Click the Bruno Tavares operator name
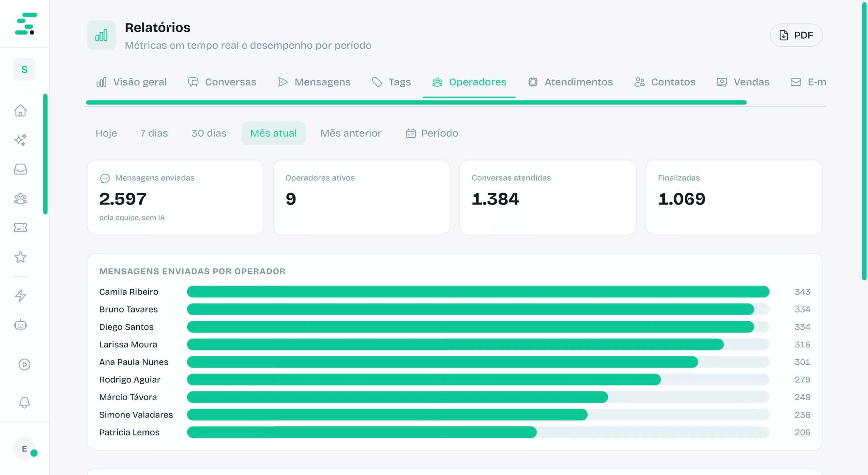Viewport: 868px width, 475px height. (x=128, y=309)
